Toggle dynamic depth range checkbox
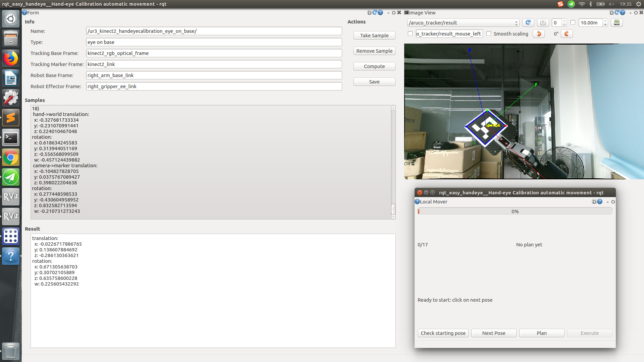 [573, 22]
